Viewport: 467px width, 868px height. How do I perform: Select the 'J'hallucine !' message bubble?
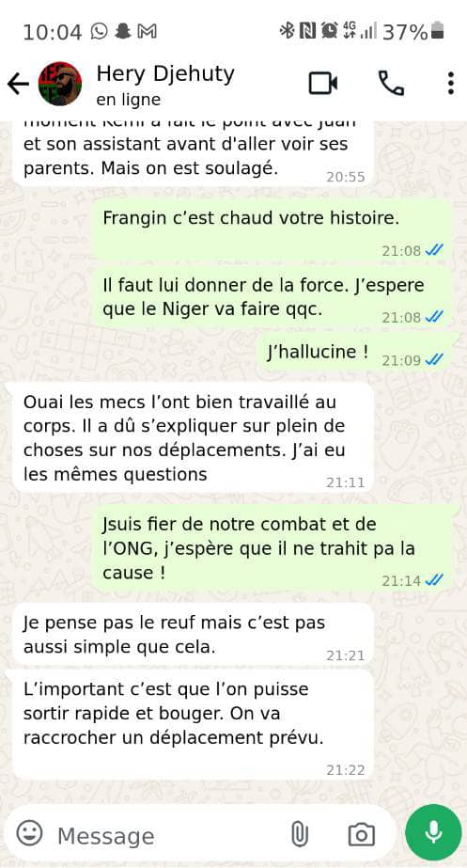tap(355, 353)
